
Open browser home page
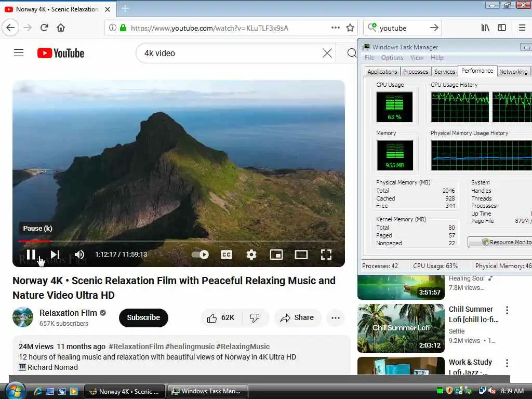[x=61, y=28]
